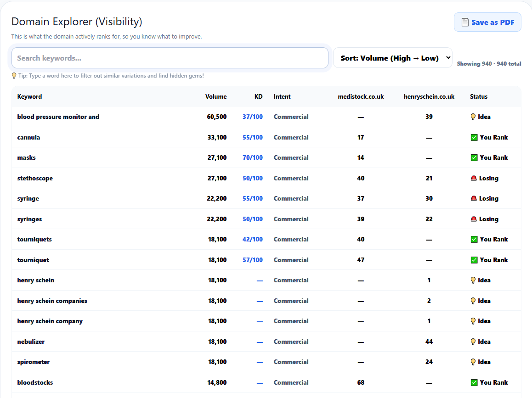Select the keyword tourniquet
The width and height of the screenshot is (532, 398).
click(x=33, y=260)
